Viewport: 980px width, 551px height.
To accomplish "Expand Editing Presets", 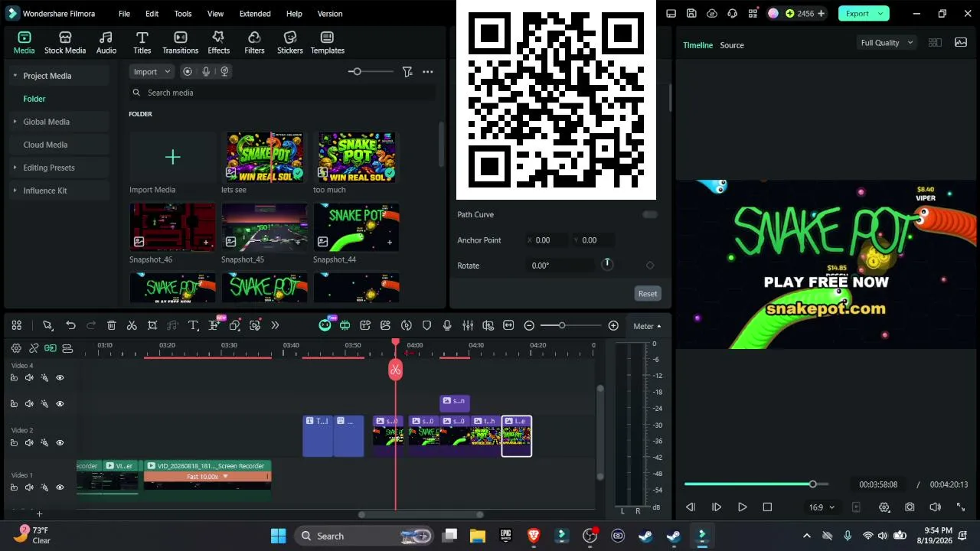I will click(15, 168).
